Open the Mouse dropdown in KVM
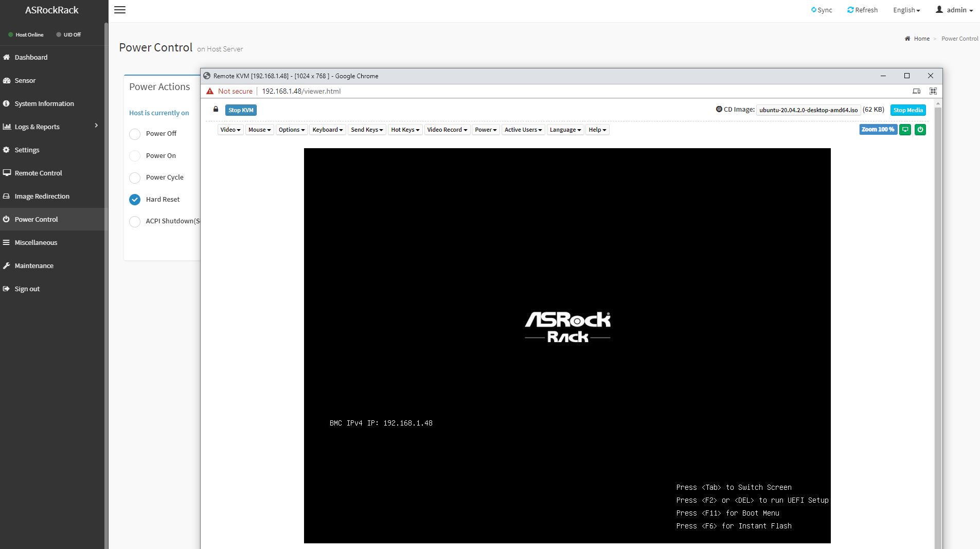 point(259,130)
